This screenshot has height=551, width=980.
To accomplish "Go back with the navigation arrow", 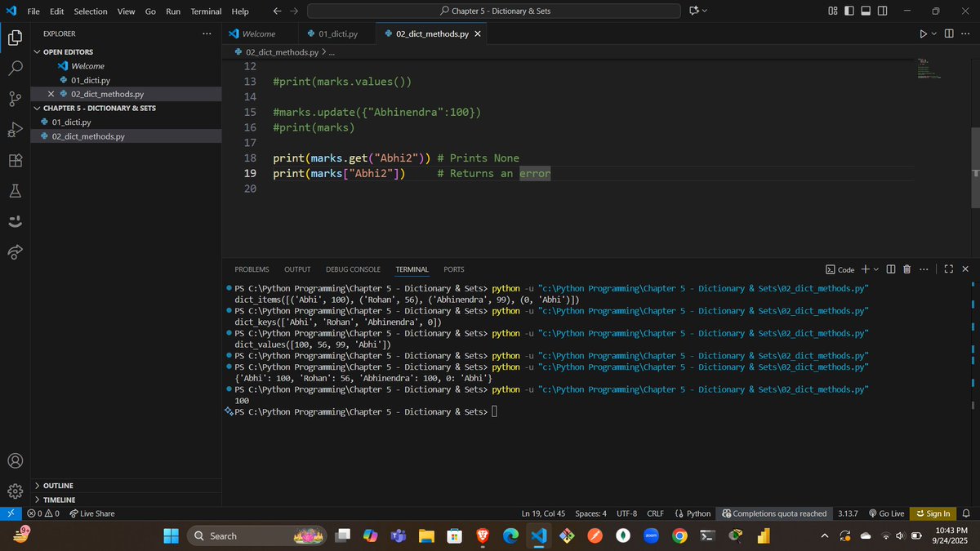I will click(x=277, y=11).
